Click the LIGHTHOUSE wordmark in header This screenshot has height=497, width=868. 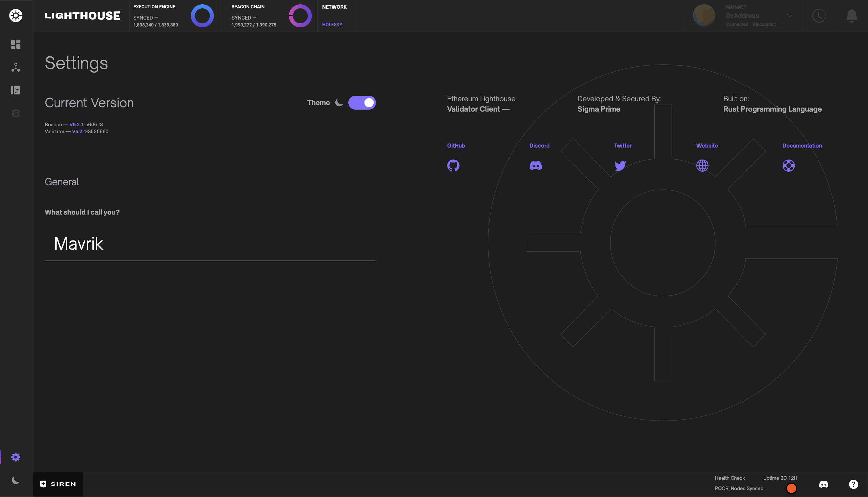82,16
